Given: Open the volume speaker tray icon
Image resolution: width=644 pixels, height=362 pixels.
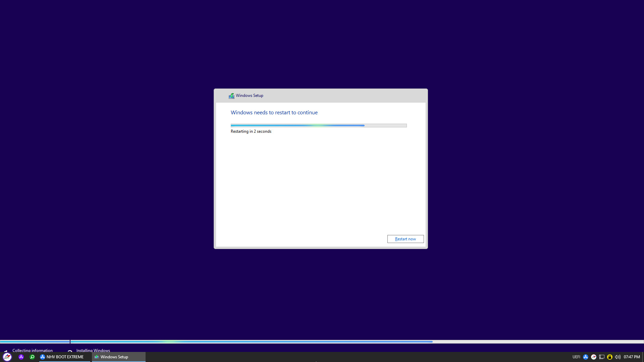Looking at the screenshot, I should pyautogui.click(x=618, y=357).
